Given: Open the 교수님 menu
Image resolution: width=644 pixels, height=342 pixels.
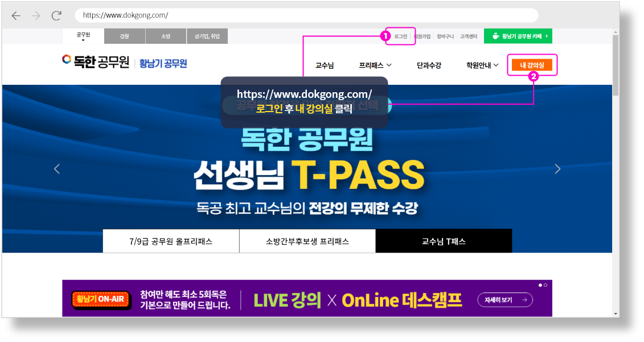Looking at the screenshot, I should [x=325, y=65].
